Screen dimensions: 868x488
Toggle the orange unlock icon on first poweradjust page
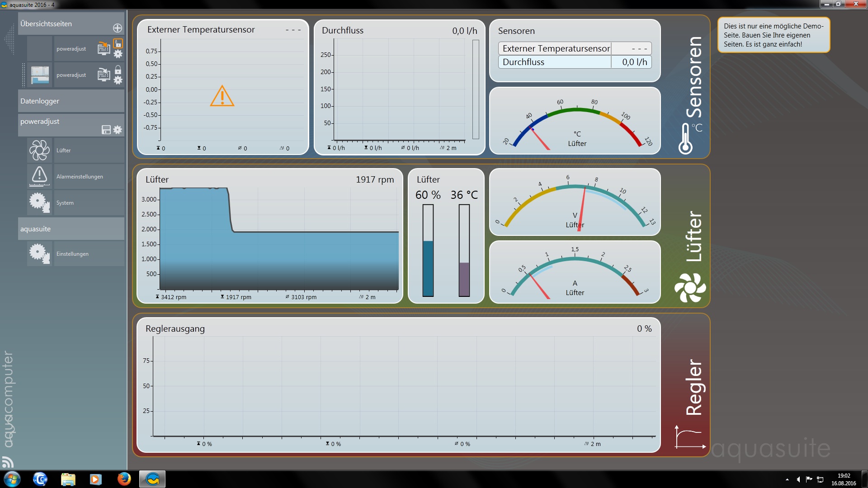(x=118, y=44)
